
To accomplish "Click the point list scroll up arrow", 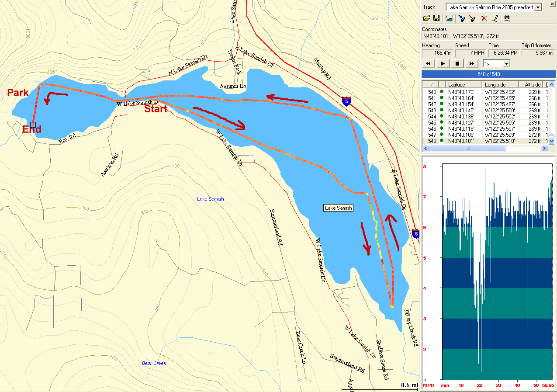I will [551, 85].
